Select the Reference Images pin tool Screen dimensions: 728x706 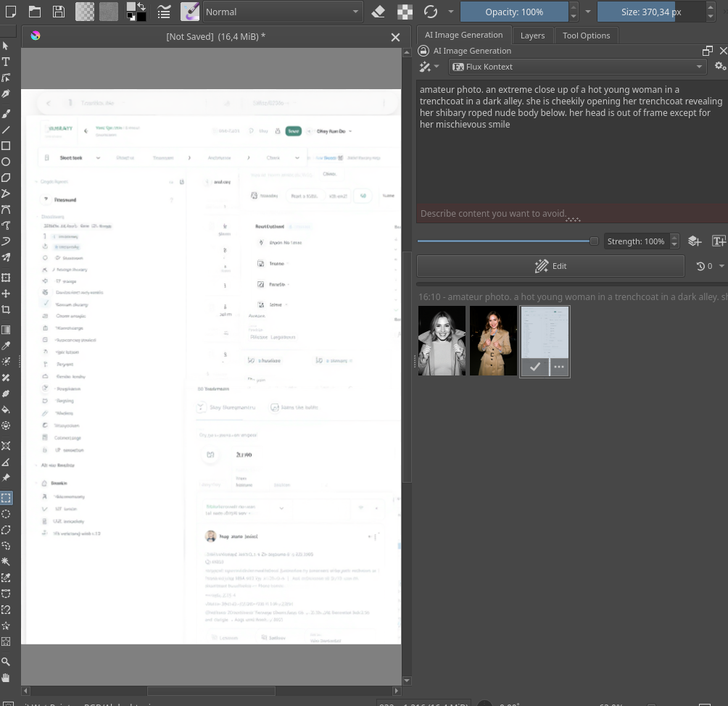[6, 478]
